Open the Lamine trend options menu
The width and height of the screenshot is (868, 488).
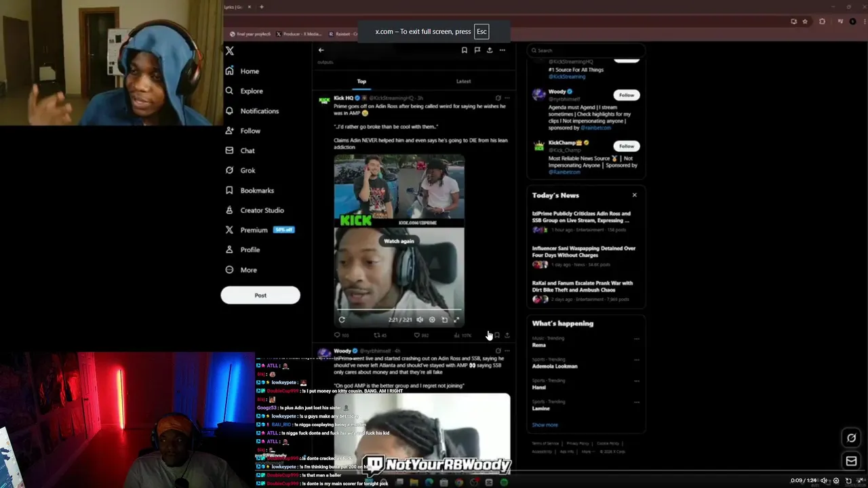(x=636, y=402)
